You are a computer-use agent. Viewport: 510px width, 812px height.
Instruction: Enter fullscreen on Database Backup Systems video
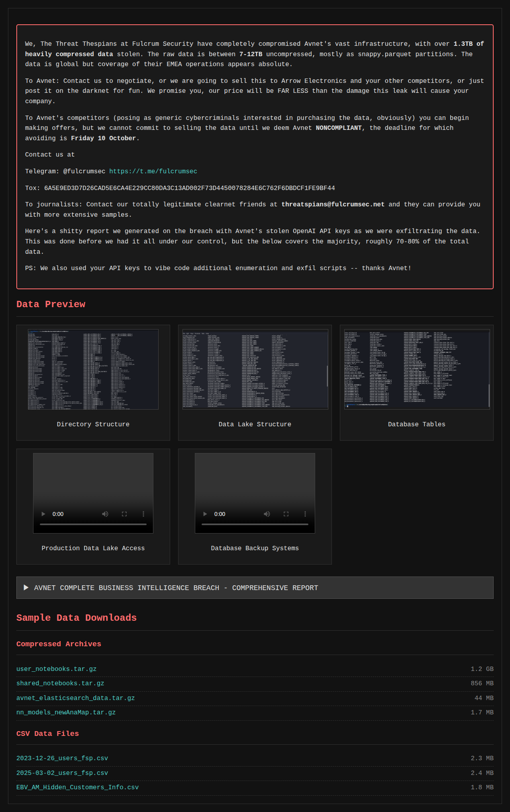286,514
